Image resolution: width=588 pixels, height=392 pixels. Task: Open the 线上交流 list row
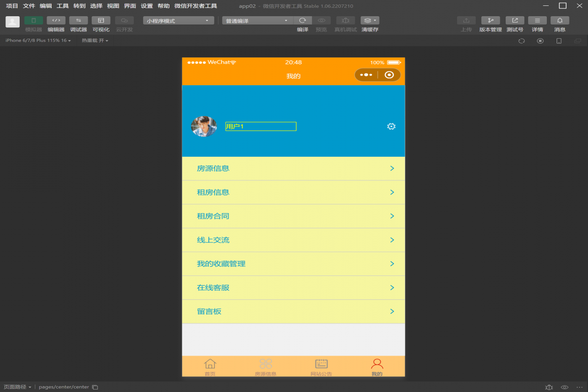click(294, 240)
